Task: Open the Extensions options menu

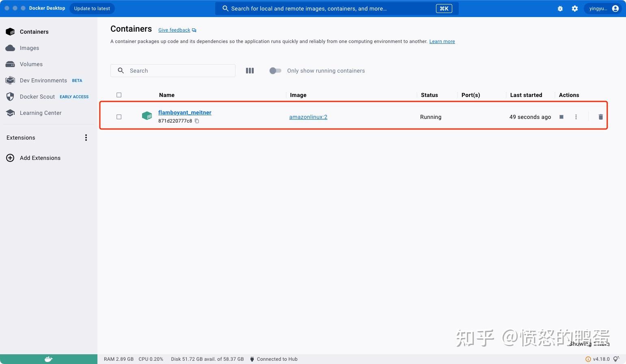Action: click(x=86, y=138)
